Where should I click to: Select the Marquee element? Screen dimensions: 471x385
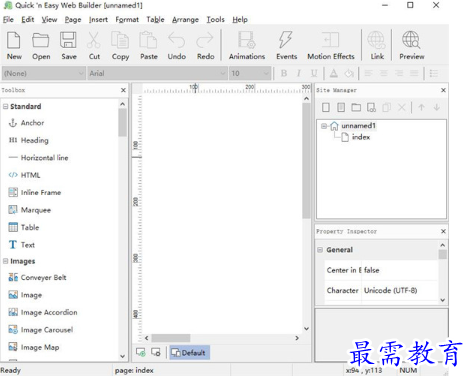[x=30, y=210]
